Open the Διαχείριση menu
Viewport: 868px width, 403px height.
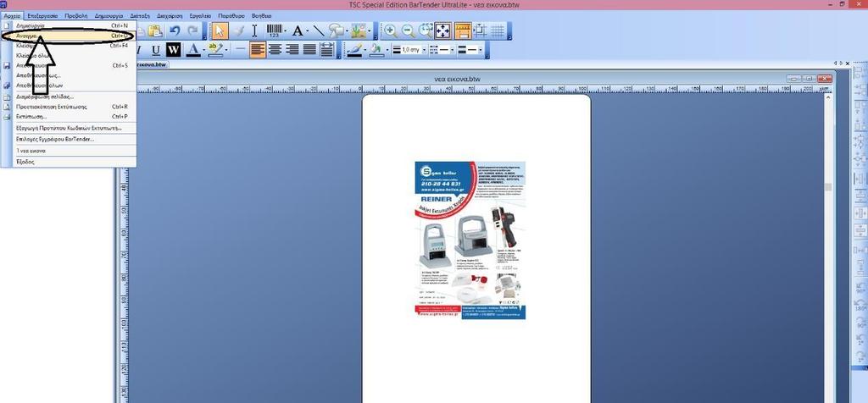pyautogui.click(x=170, y=16)
